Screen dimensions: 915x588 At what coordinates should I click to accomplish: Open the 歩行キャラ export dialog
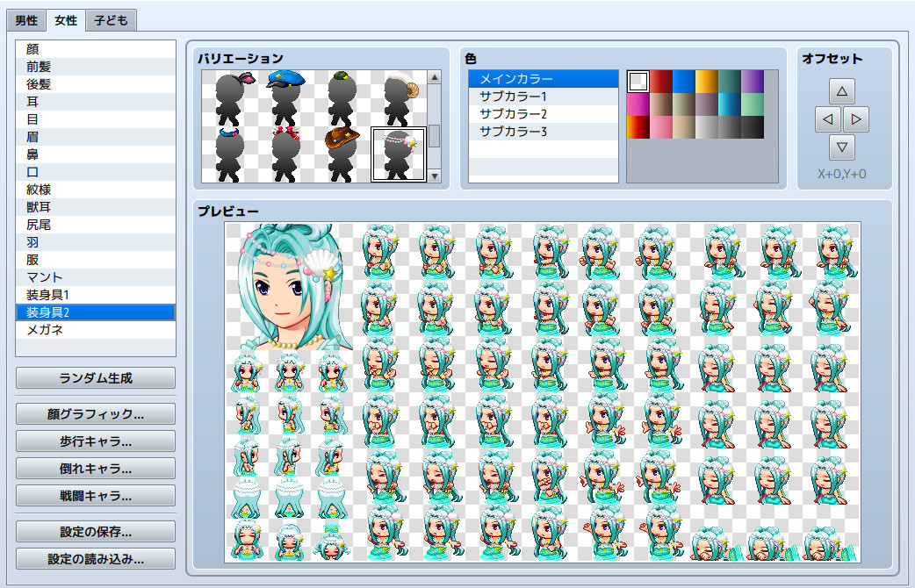click(95, 441)
